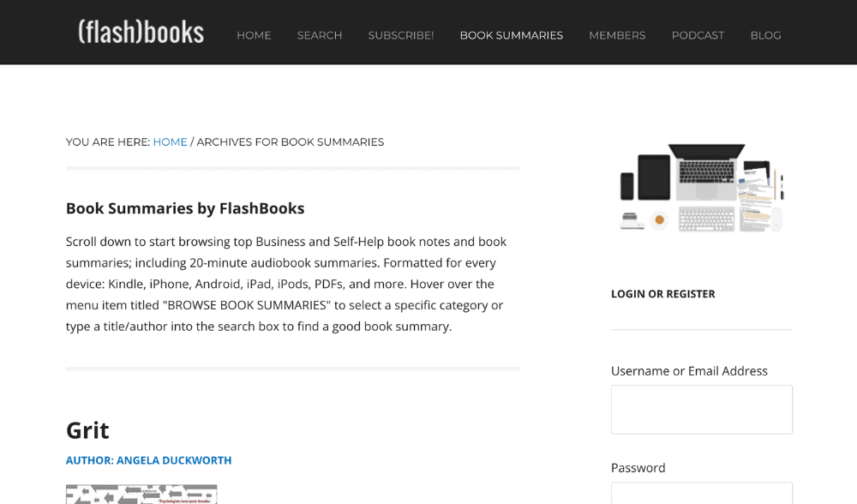Screen dimensions: 857x504
Task: Click the (flash)books site logo
Action: click(x=141, y=33)
